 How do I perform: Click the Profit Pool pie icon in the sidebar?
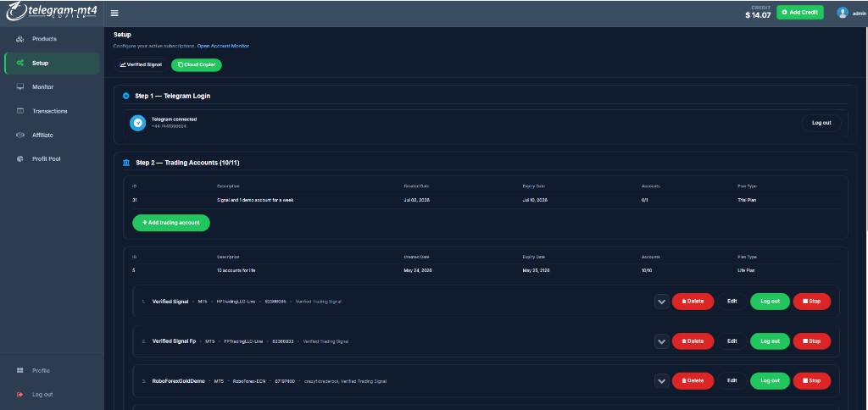click(20, 158)
